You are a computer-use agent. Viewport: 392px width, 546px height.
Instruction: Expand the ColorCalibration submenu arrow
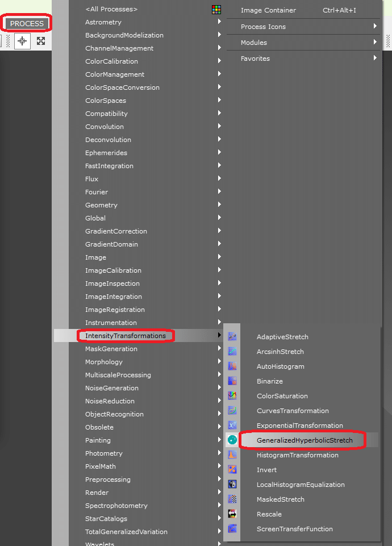tap(219, 61)
